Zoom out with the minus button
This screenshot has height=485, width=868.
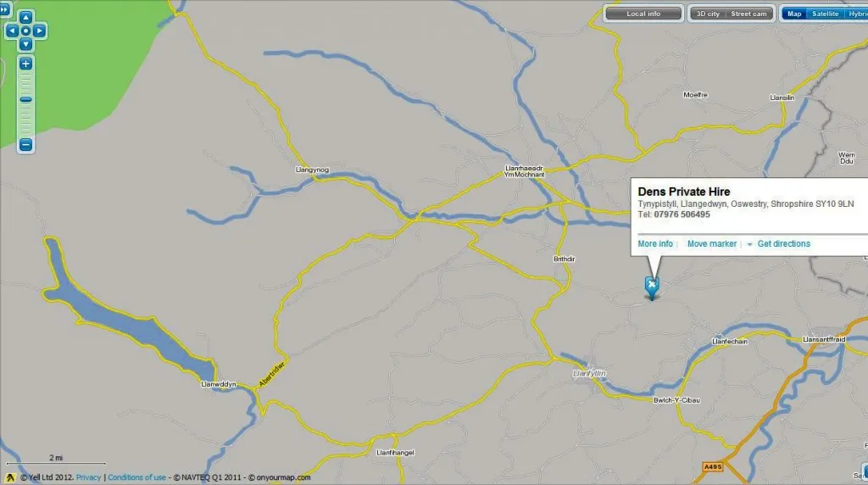[25, 145]
